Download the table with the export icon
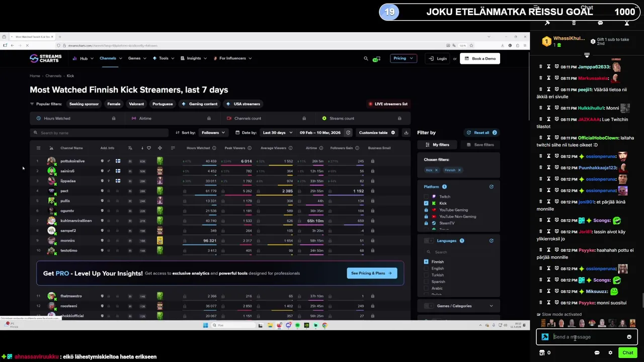This screenshot has width=644, height=362. (406, 133)
